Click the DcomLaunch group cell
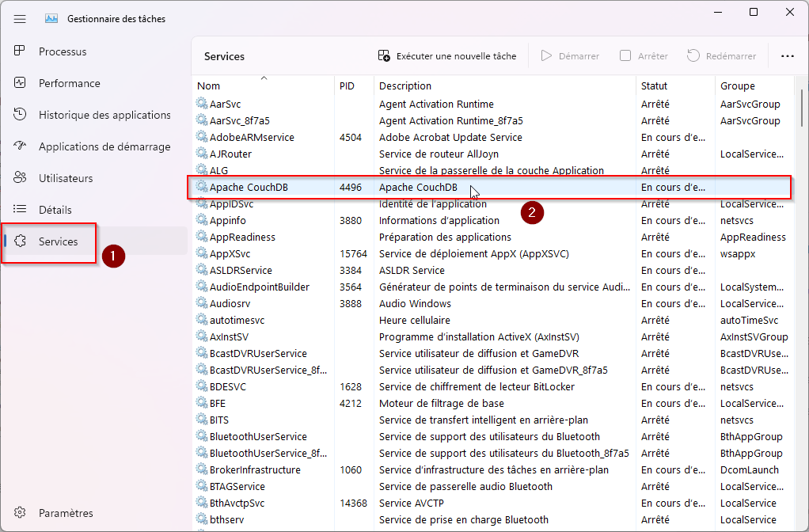809x532 pixels. click(749, 469)
